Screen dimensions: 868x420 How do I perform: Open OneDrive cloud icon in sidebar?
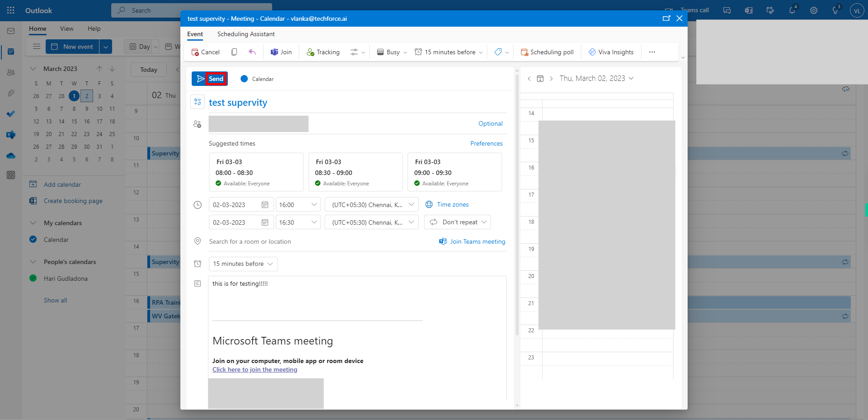[x=11, y=156]
